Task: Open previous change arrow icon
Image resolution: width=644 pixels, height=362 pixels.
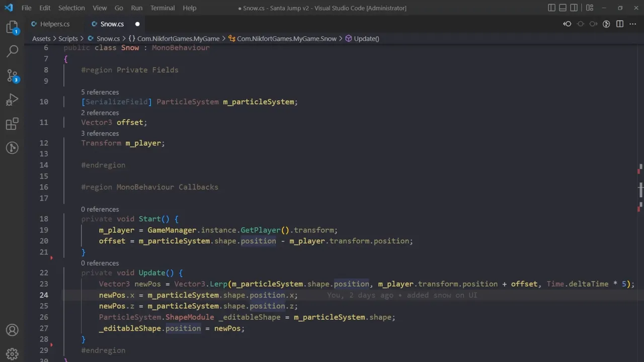Action: tap(567, 24)
